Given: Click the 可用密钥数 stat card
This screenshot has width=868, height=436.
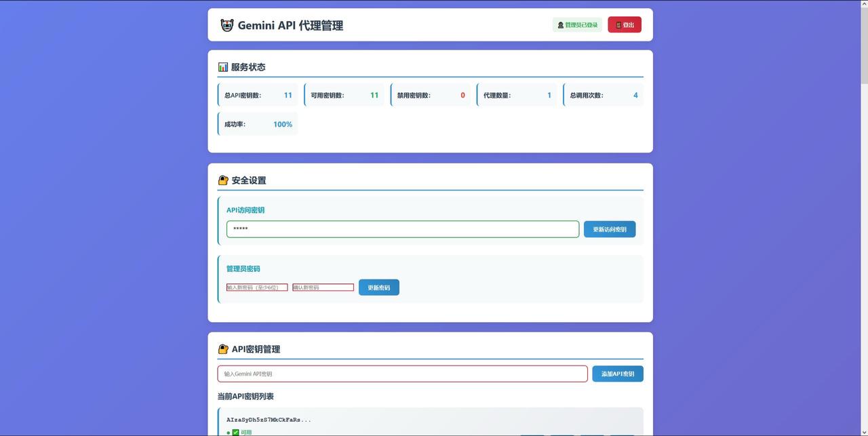Looking at the screenshot, I should pyautogui.click(x=344, y=96).
